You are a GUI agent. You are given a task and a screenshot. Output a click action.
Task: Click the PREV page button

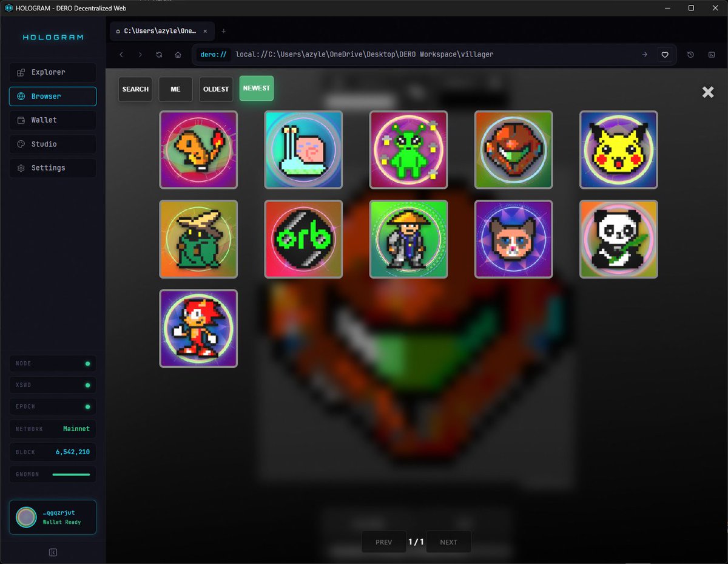pos(384,542)
